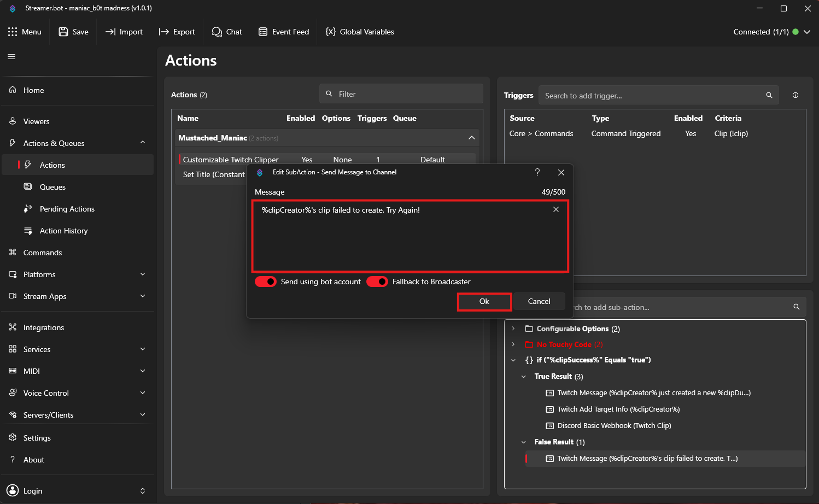Image resolution: width=819 pixels, height=504 pixels.
Task: Open the Event Feed
Action: [x=284, y=32]
